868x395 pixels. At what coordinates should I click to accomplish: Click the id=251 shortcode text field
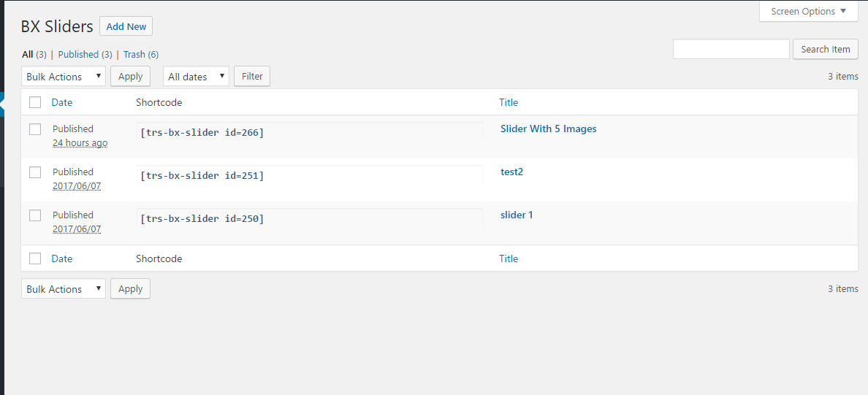tap(309, 175)
